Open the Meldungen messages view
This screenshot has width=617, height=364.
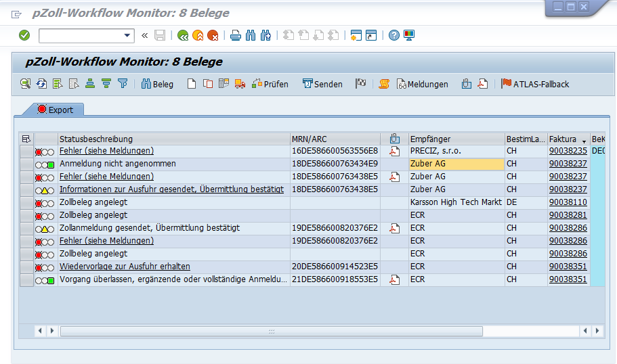coord(422,84)
